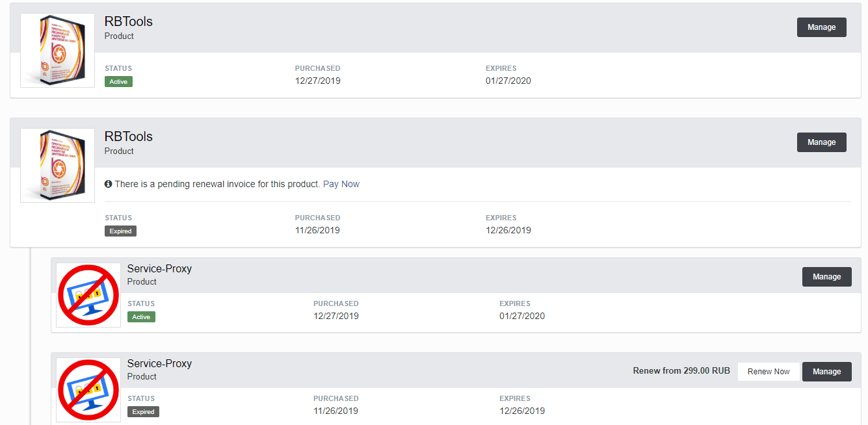
Task: Click the green Active badge under Service-Proxy
Action: (x=141, y=317)
